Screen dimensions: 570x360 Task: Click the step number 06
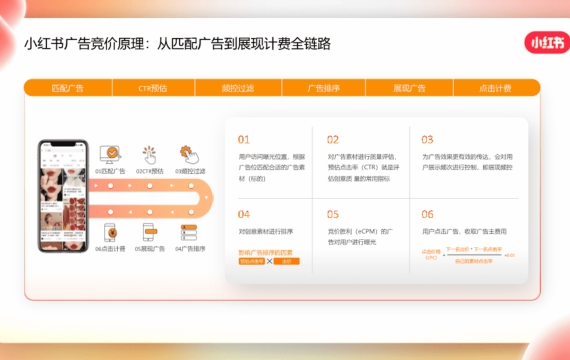point(427,214)
